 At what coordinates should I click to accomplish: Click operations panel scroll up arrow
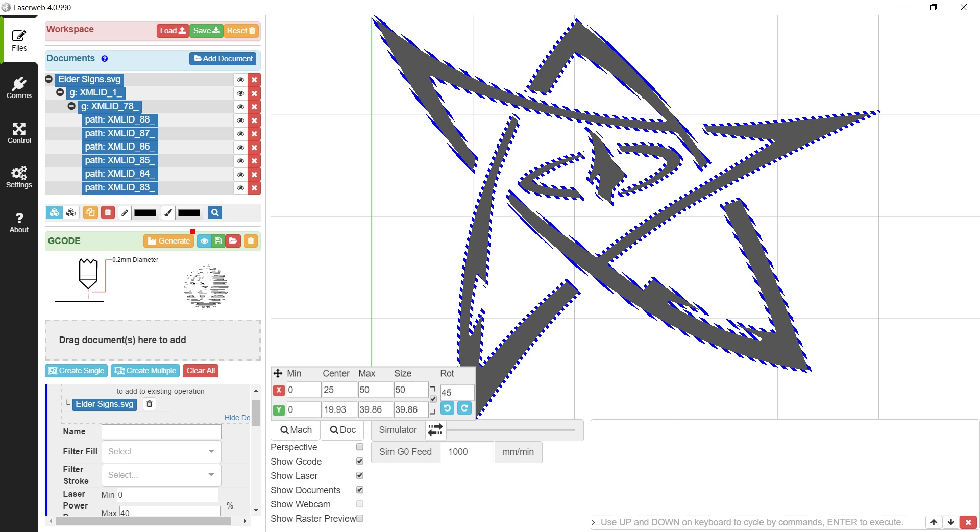tap(256, 391)
